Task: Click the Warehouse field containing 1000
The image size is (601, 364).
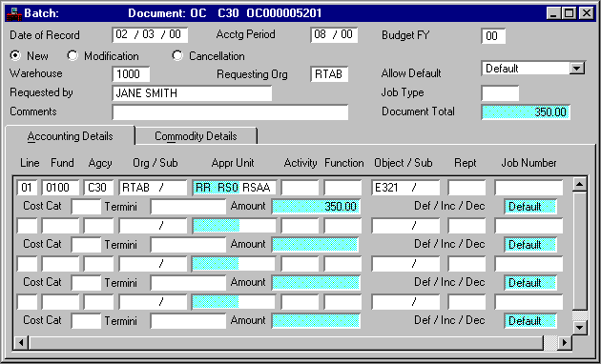Action: point(131,74)
